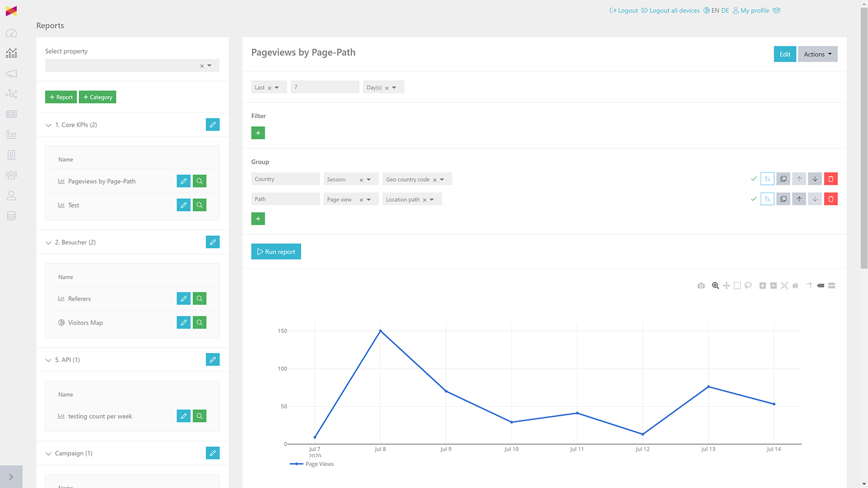Toggle spike lines on the chart
The height and width of the screenshot is (488, 868).
pos(809,286)
